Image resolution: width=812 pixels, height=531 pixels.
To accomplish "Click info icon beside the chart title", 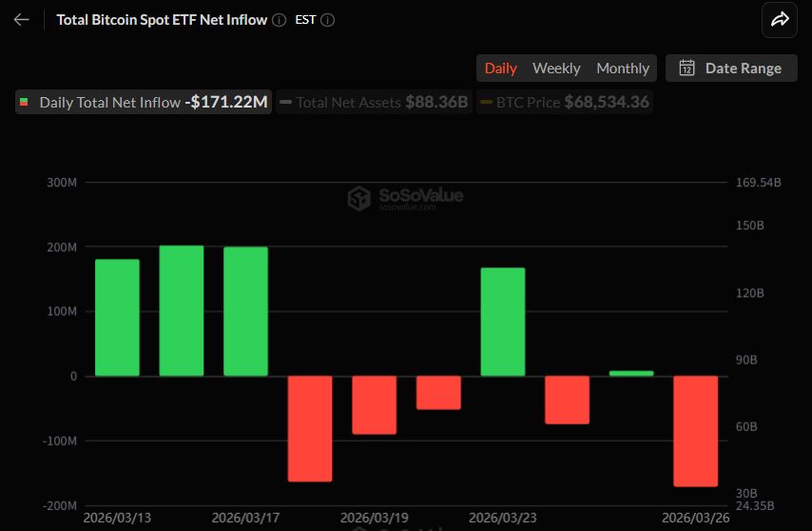I will pyautogui.click(x=279, y=19).
